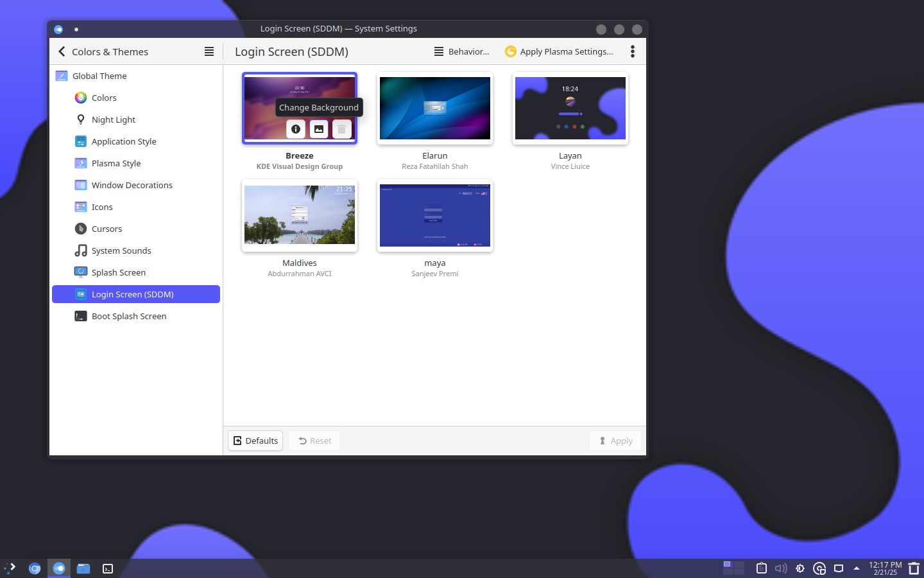
Task: Open the volume control in system tray
Action: 781,568
